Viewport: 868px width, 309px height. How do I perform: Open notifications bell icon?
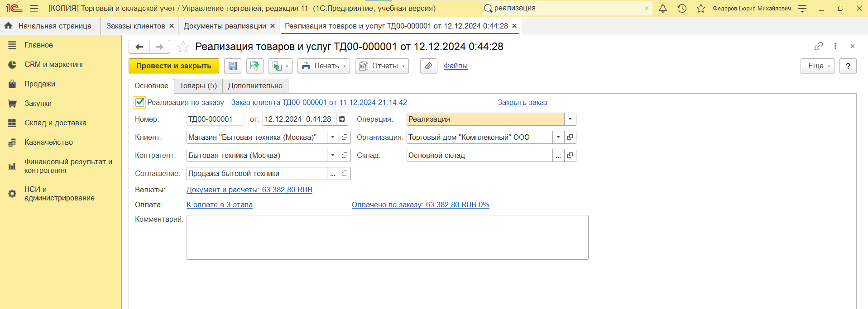click(x=663, y=8)
